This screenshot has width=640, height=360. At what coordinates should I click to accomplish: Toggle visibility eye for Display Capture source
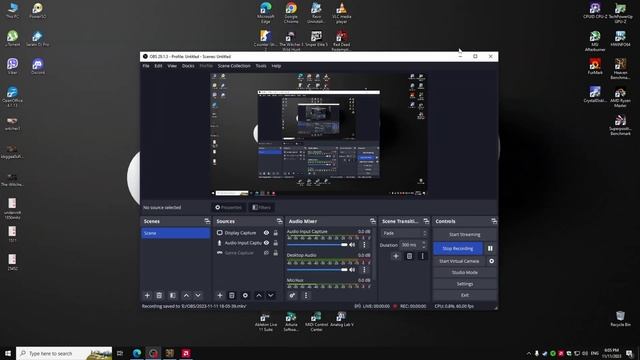266,233
